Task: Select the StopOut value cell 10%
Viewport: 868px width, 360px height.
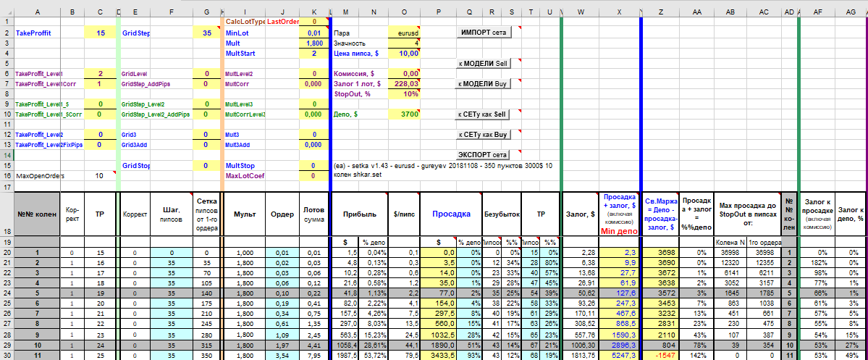Action: click(405, 93)
